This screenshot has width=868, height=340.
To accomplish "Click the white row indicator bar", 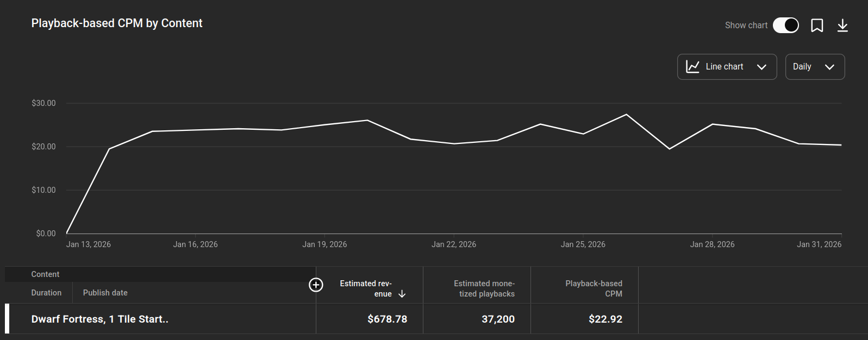I will tap(7, 318).
